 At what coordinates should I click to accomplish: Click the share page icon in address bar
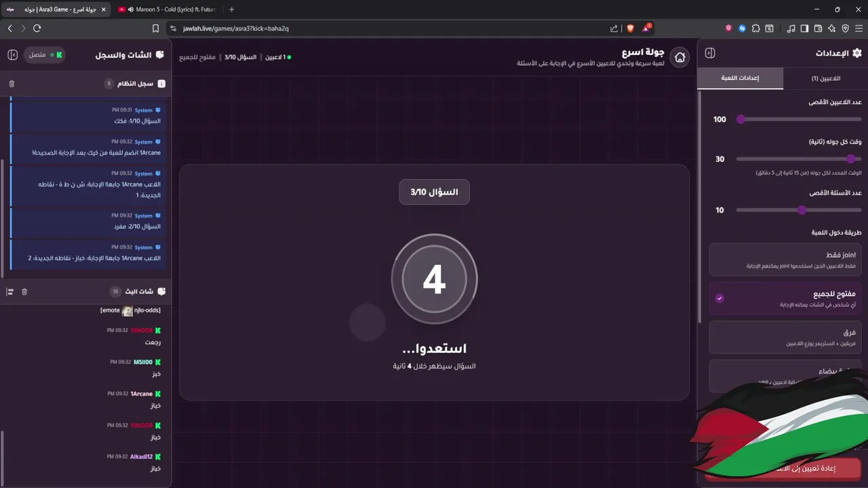click(614, 28)
